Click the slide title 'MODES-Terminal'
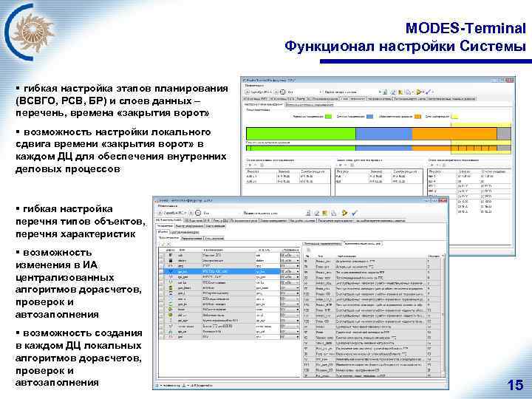This screenshot has width=532, height=399. (x=465, y=28)
